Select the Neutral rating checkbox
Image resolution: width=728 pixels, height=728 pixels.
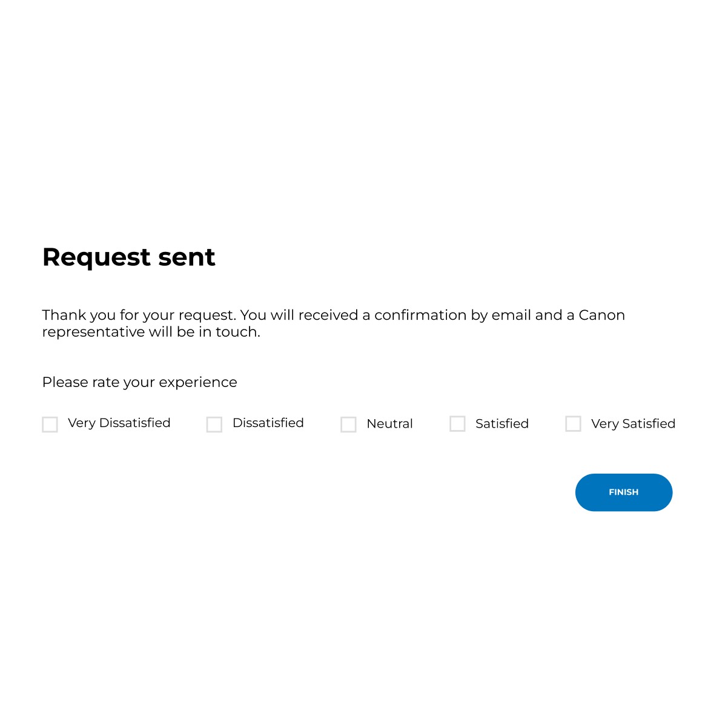(x=348, y=425)
